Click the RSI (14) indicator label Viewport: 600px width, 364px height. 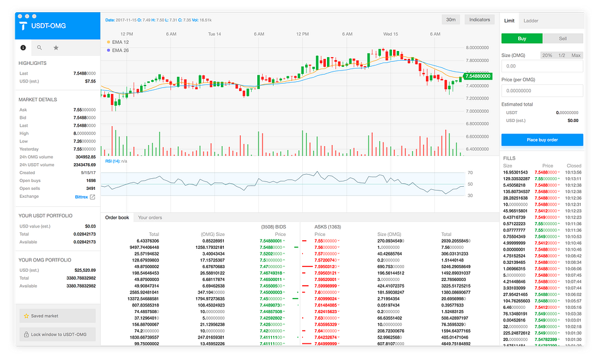coord(112,161)
